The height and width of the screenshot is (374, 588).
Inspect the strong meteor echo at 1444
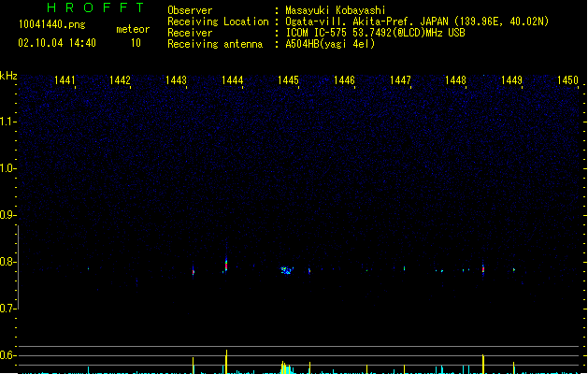click(226, 264)
